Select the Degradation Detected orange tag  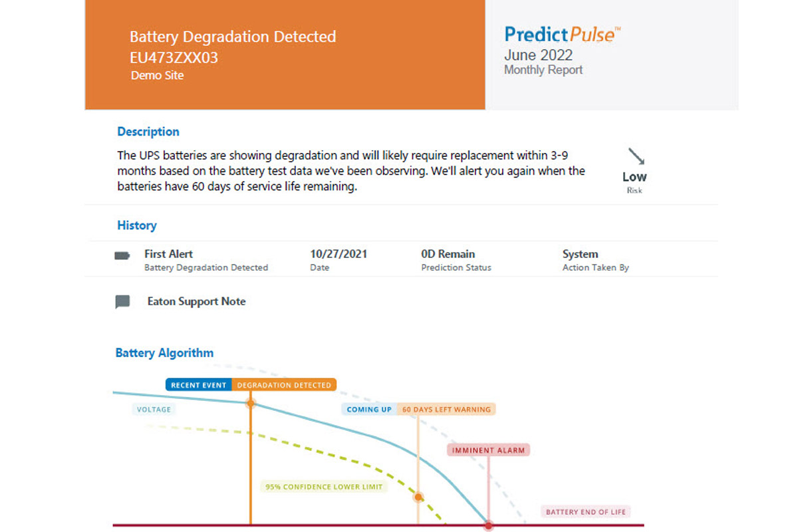click(284, 385)
